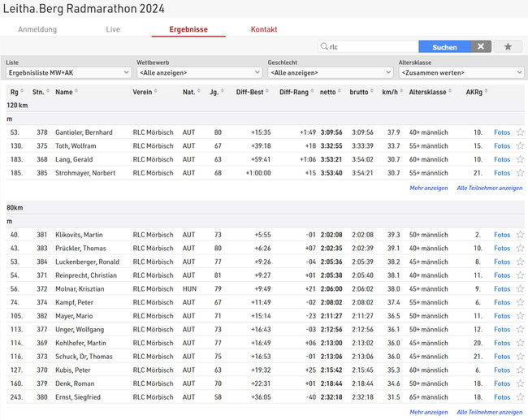Viewport: 528px width, 420px height.
Task: Open the Wettbewerb dropdown
Action: pos(199,72)
